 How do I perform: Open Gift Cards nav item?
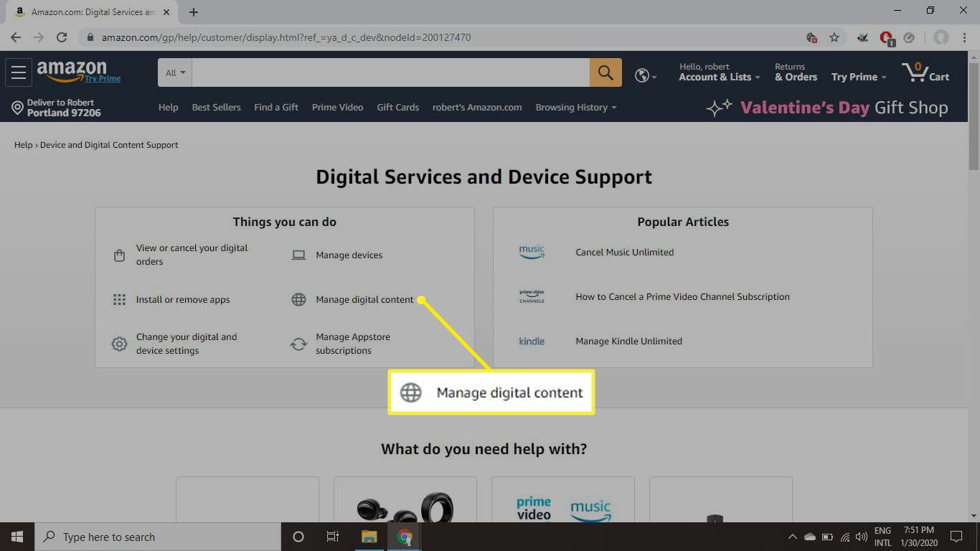(397, 108)
